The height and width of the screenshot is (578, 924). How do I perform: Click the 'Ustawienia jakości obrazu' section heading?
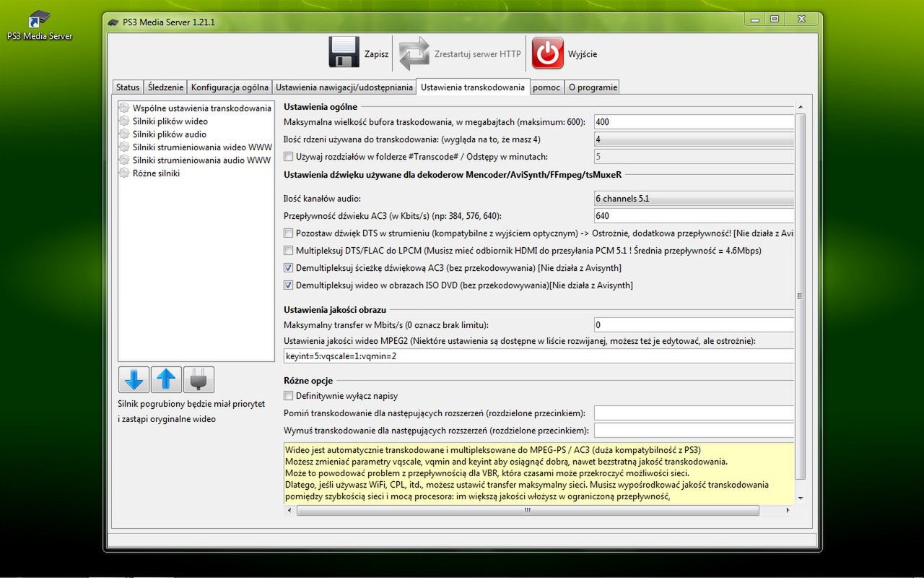[335, 309]
